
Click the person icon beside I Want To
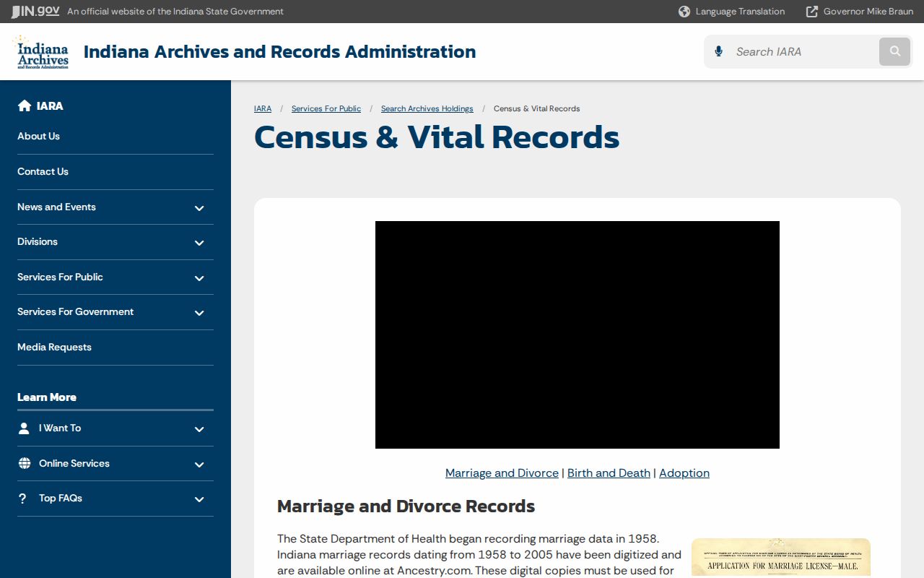point(24,428)
